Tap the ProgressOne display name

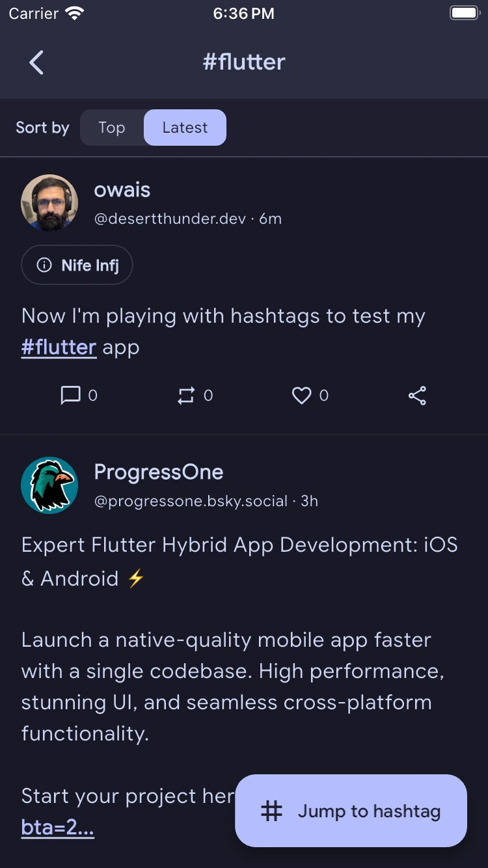[159, 472]
